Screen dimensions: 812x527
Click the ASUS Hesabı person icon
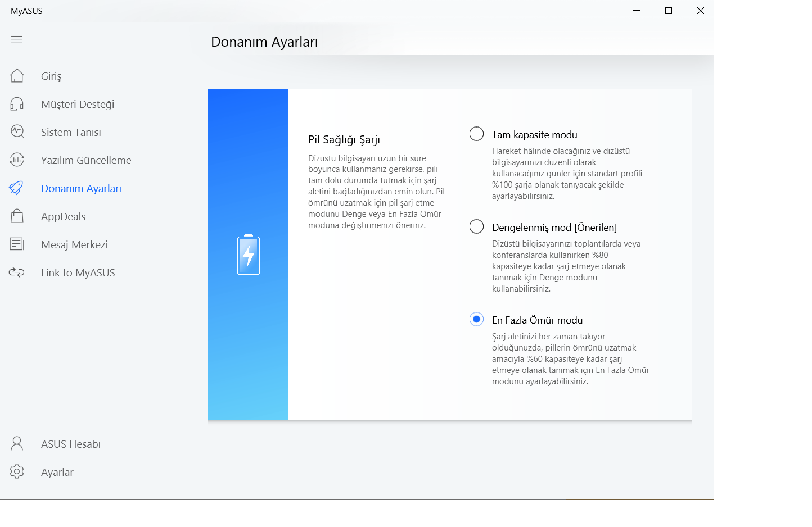click(17, 443)
